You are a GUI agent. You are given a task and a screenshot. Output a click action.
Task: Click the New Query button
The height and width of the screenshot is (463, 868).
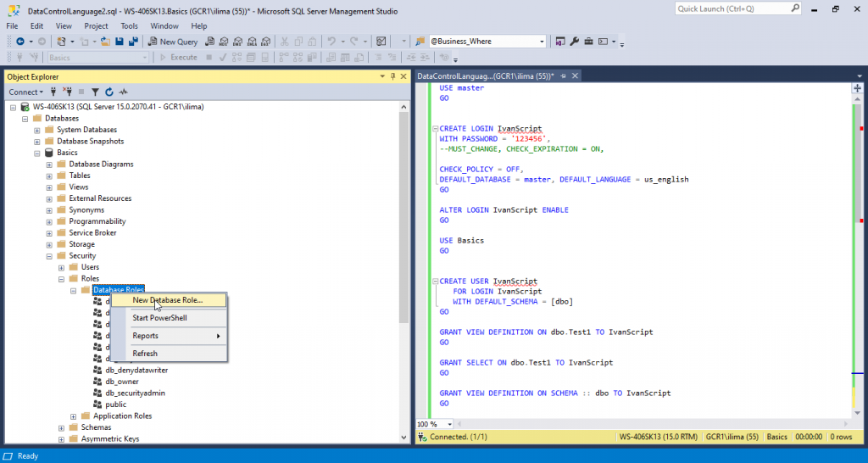tap(173, 42)
